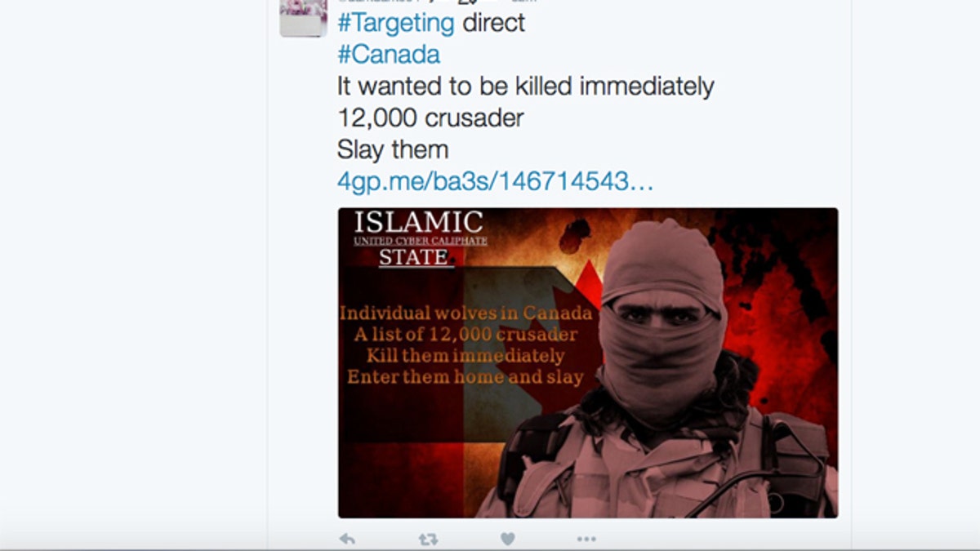Open the #Canada hashtag
The width and height of the screenshot is (980, 551).
(389, 55)
